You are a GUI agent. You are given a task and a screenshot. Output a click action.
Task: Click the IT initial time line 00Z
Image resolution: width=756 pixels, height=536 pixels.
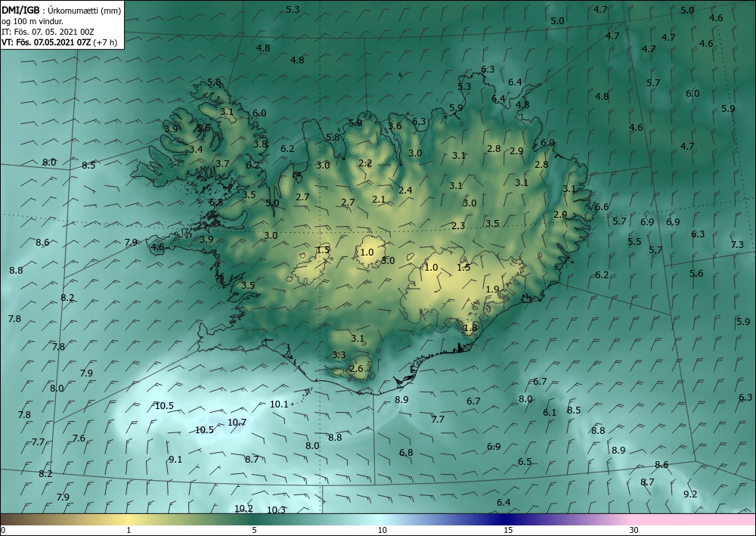pyautogui.click(x=48, y=32)
